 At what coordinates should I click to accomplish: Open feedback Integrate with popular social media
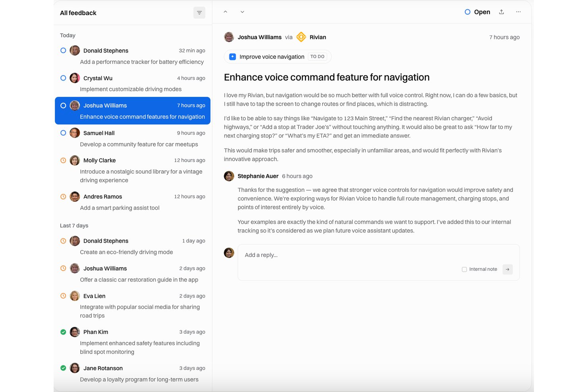tap(133, 306)
